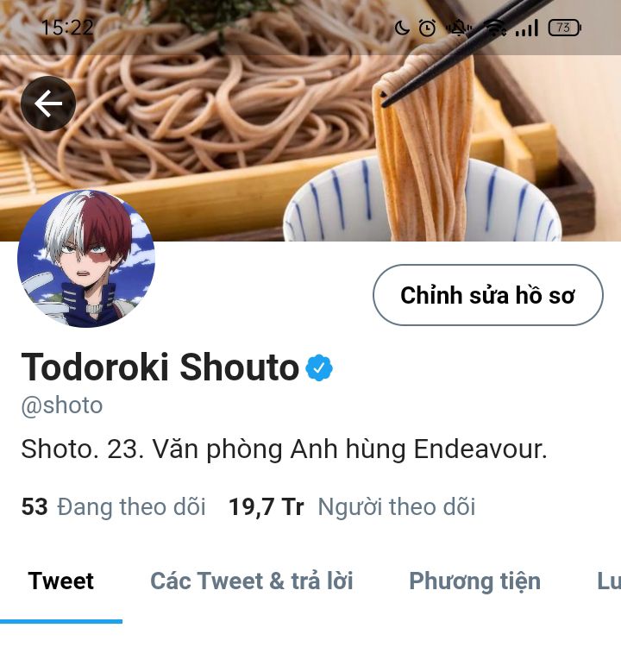Open the soba noodle header image
The width and height of the screenshot is (621, 672).
tap(310, 129)
